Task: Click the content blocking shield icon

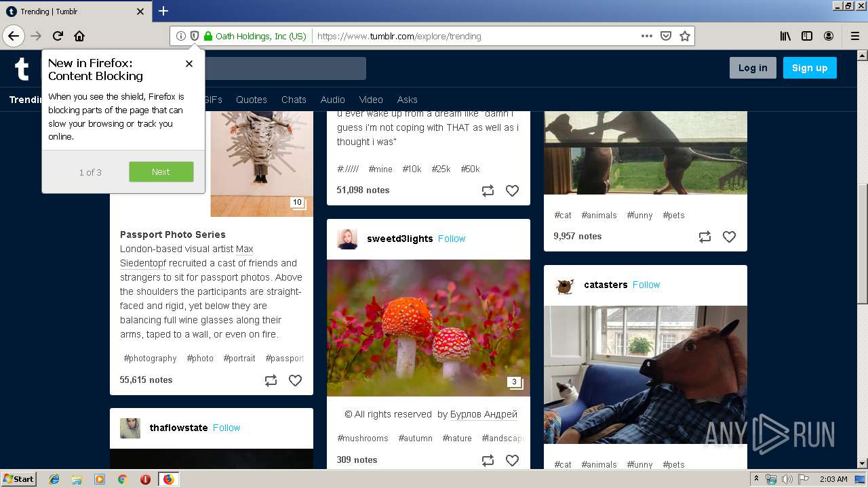Action: (195, 36)
